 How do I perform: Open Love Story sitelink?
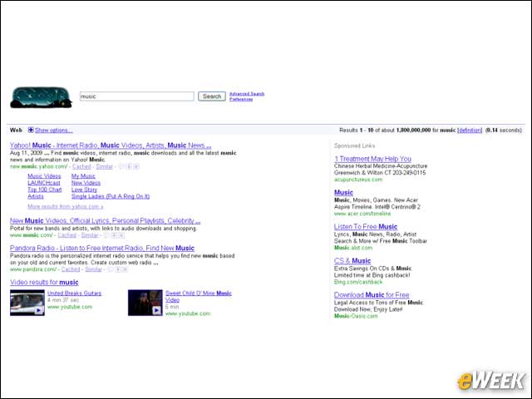[84, 190]
